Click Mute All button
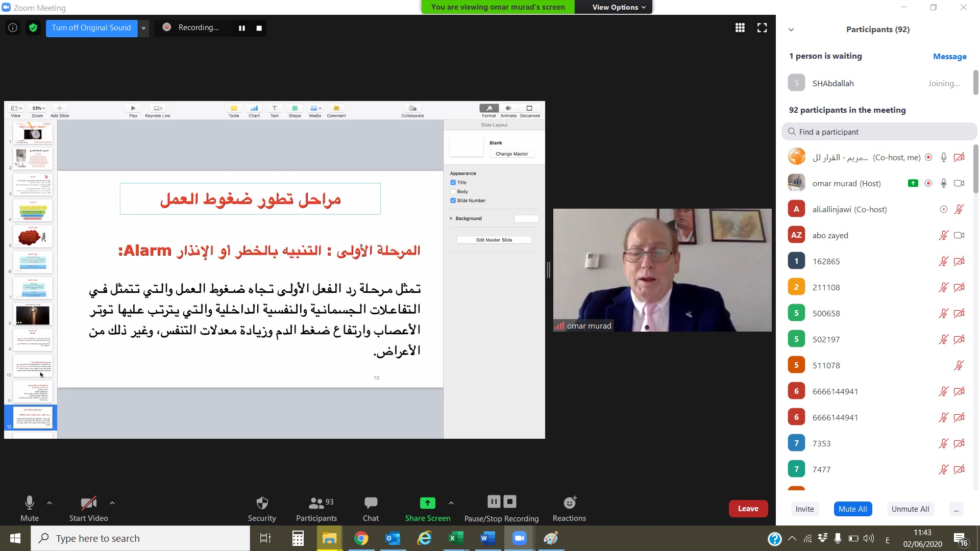The height and width of the screenshot is (551, 980). (x=852, y=509)
